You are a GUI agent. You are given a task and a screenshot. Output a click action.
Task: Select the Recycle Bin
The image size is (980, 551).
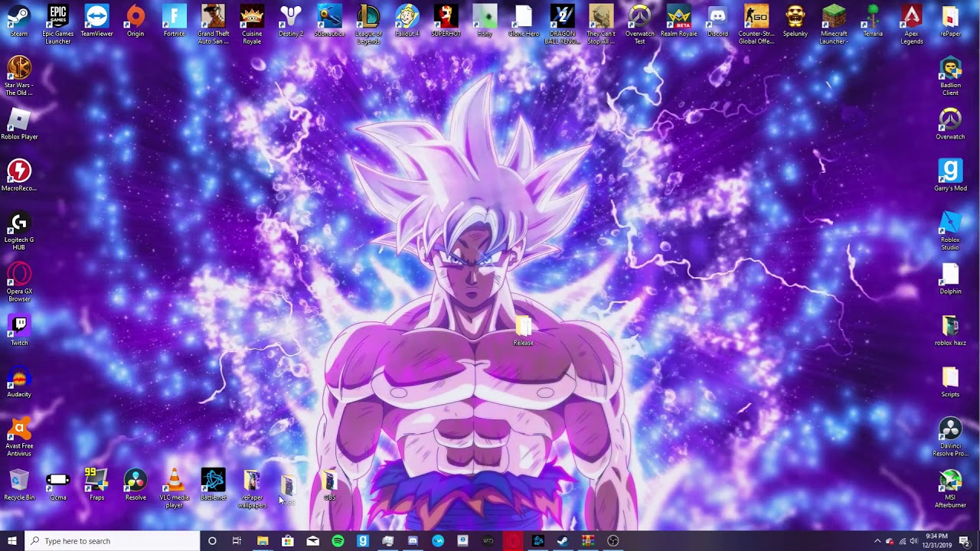coord(19,484)
